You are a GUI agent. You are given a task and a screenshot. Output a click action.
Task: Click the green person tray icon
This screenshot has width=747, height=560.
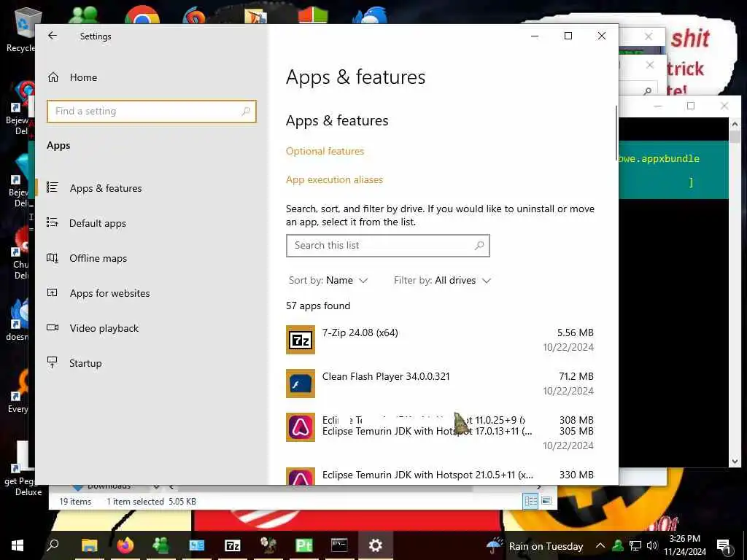(x=618, y=545)
